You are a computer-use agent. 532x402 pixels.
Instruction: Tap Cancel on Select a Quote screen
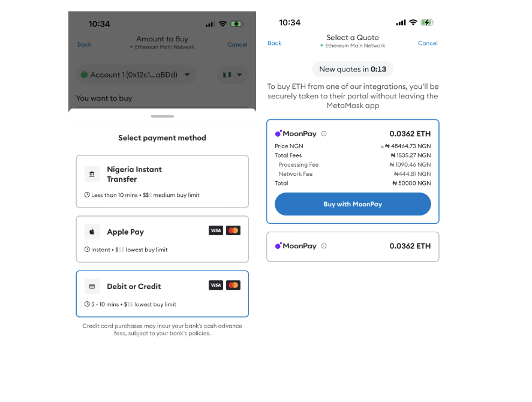pos(428,43)
